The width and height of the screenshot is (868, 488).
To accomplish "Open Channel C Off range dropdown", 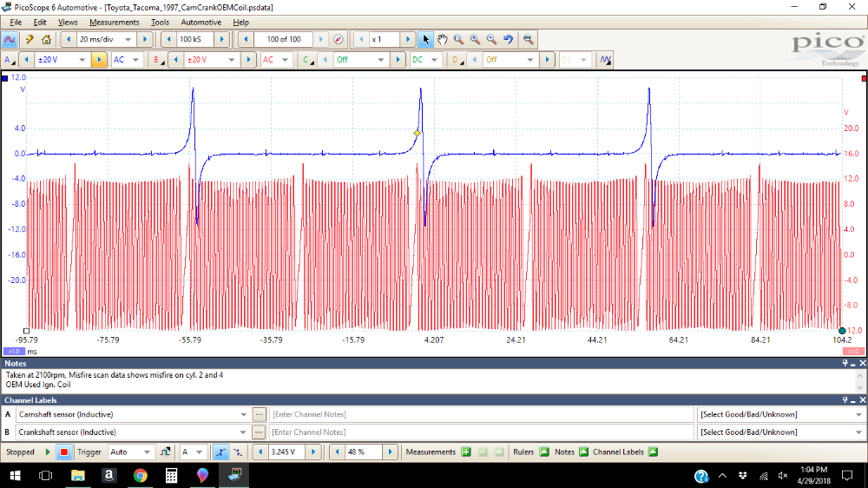I will 381,59.
